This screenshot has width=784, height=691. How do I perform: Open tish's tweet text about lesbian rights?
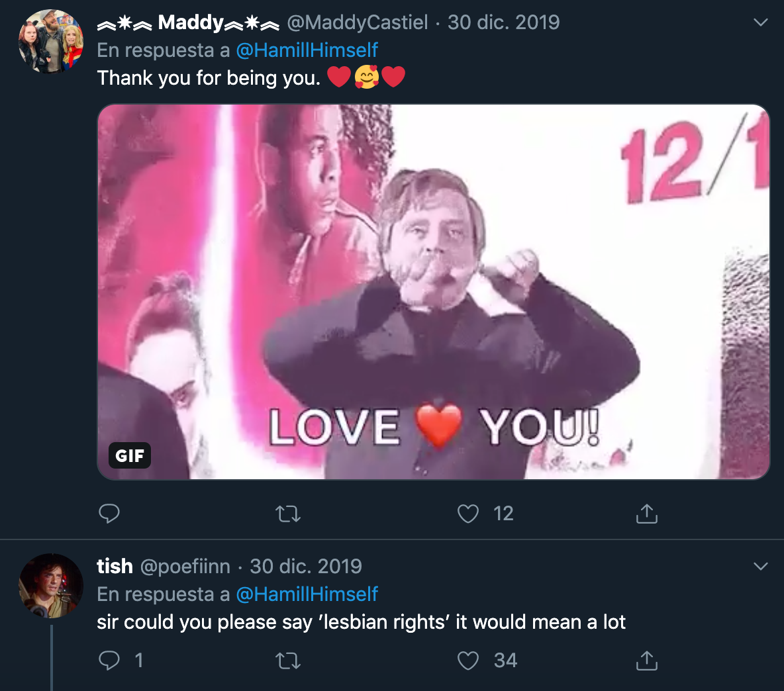click(361, 622)
